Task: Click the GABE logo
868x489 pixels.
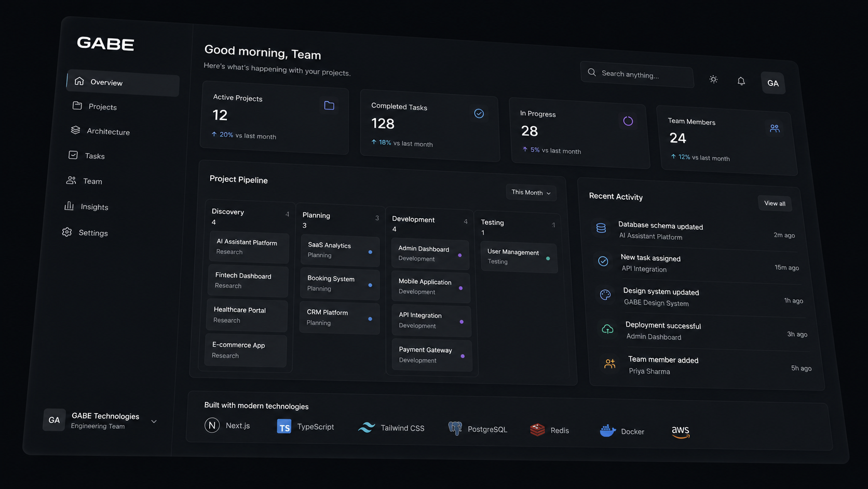Action: pos(105,44)
